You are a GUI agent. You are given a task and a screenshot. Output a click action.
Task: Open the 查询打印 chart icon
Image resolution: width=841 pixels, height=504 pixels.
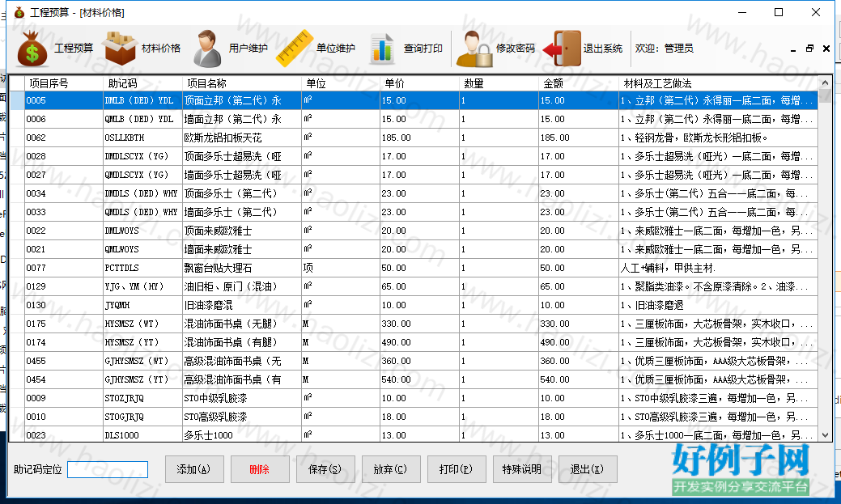(382, 49)
